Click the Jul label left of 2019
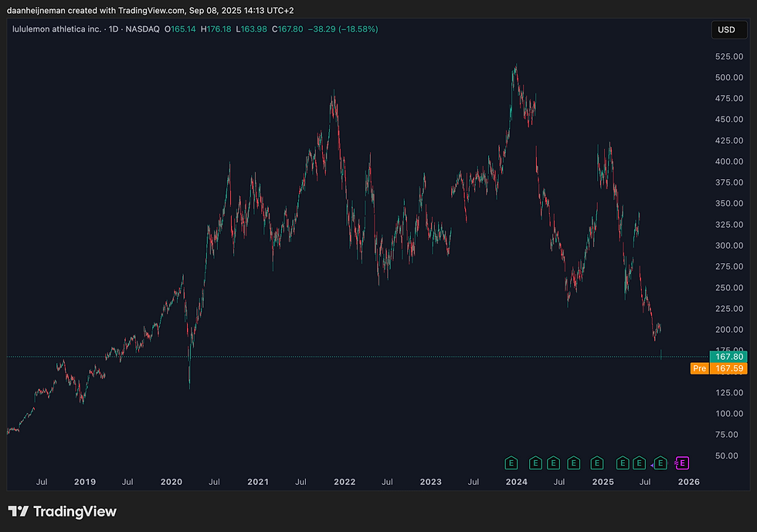Image resolution: width=757 pixels, height=532 pixels. [42, 482]
